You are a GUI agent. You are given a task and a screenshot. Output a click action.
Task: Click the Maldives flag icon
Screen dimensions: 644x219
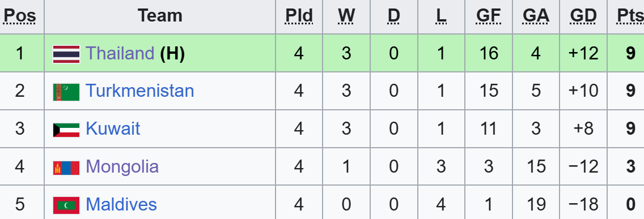[66, 205]
